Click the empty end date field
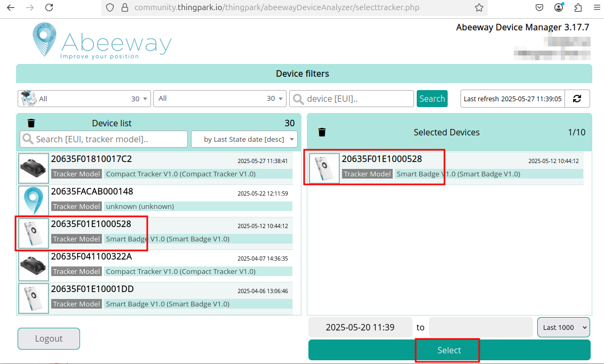 481,327
